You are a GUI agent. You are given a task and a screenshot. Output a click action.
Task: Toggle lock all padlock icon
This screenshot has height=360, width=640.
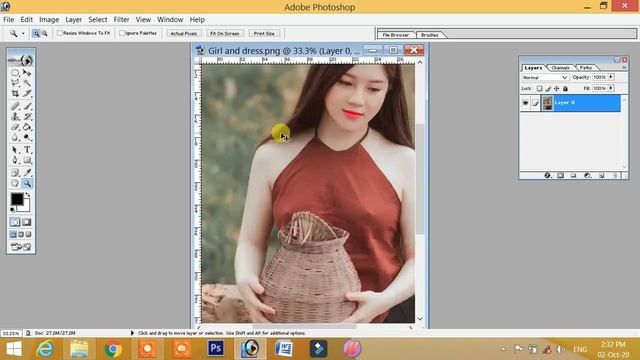565,88
